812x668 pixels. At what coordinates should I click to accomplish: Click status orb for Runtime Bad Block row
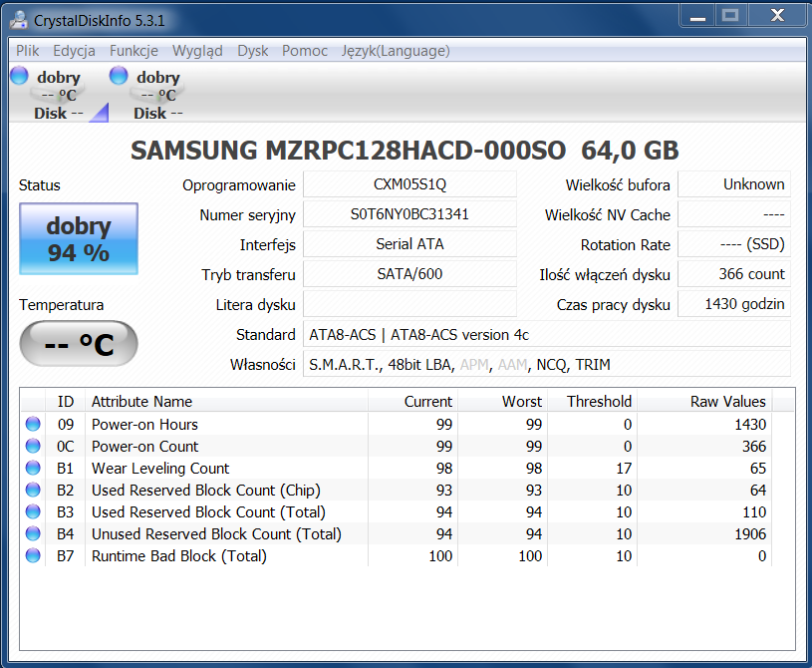33,555
